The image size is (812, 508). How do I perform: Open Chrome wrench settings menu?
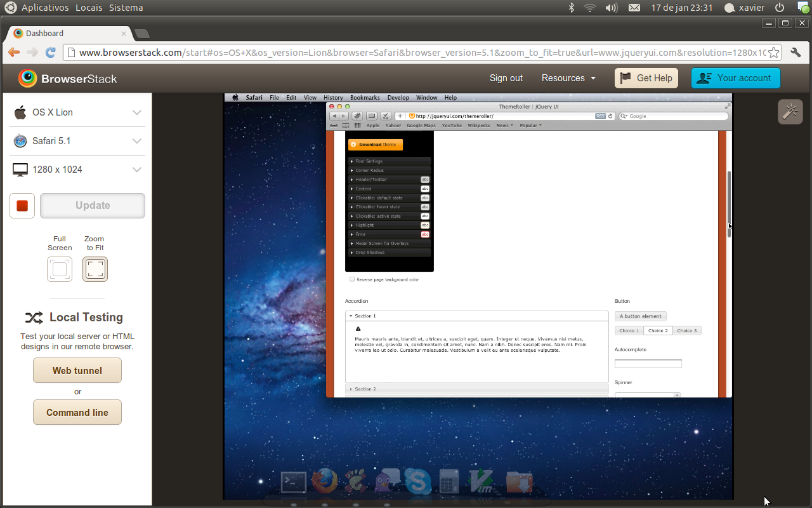click(x=795, y=53)
